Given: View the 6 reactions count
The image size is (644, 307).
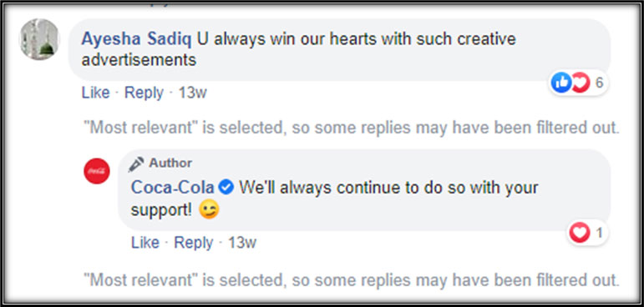Looking at the screenshot, I should [x=599, y=83].
